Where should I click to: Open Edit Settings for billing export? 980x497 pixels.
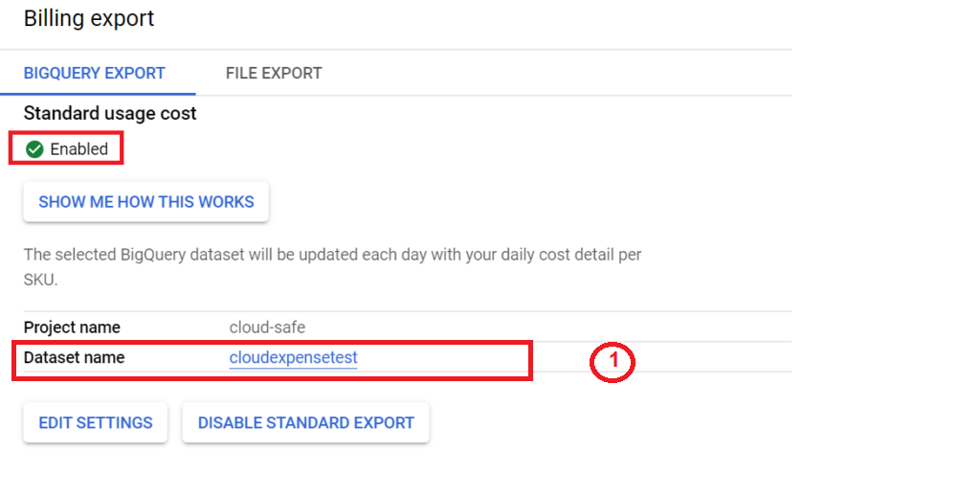96,422
